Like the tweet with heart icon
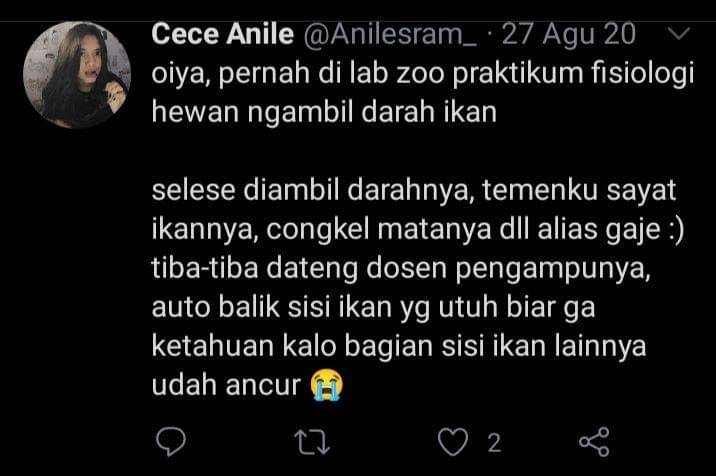This screenshot has width=716, height=476. coord(453,442)
